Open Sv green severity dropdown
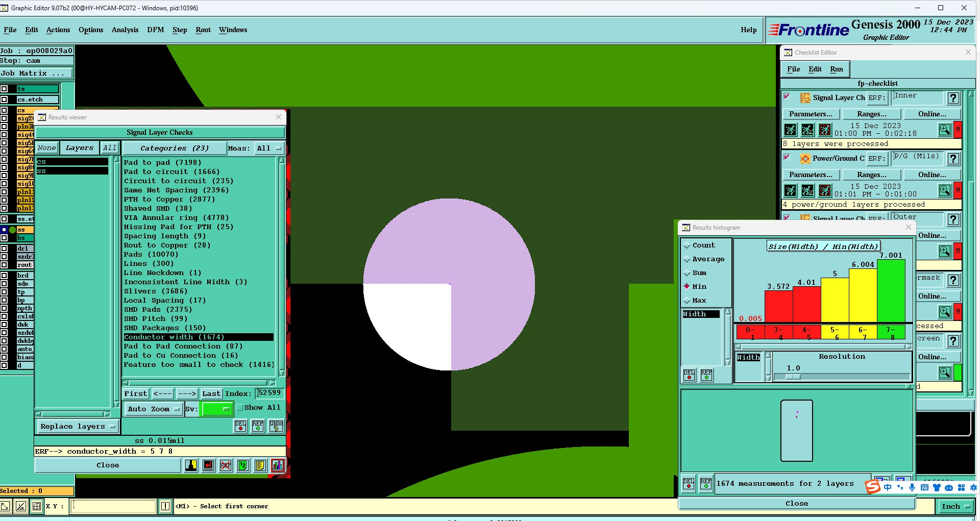The height and width of the screenshot is (521, 980). [217, 409]
